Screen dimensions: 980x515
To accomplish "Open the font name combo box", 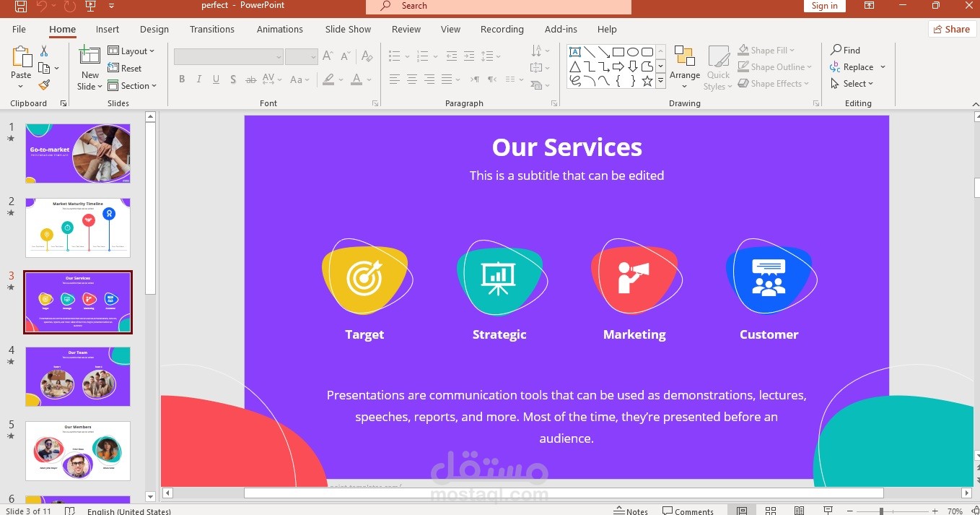I will 229,56.
